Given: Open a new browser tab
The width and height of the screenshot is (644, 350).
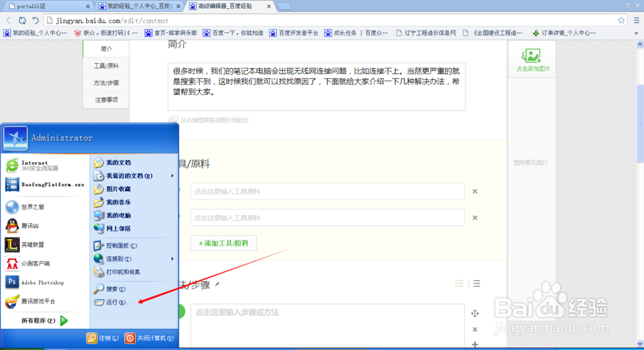Looking at the screenshot, I should [284, 6].
